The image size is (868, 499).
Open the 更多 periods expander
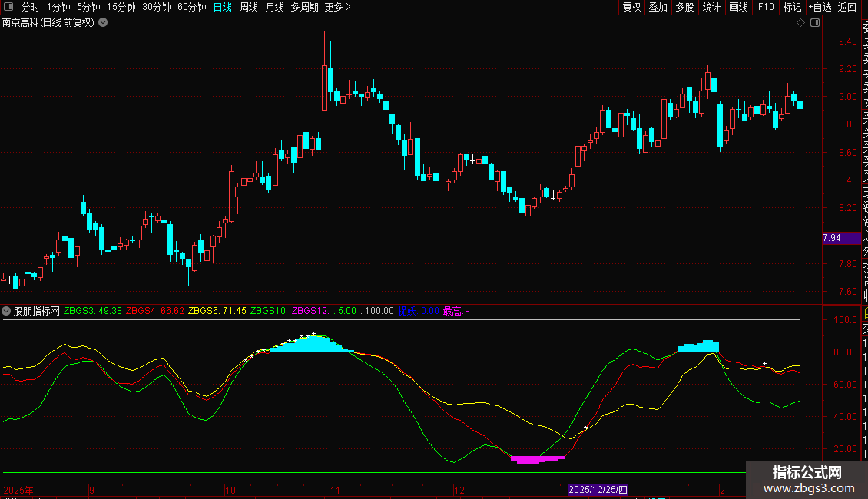coord(337,8)
